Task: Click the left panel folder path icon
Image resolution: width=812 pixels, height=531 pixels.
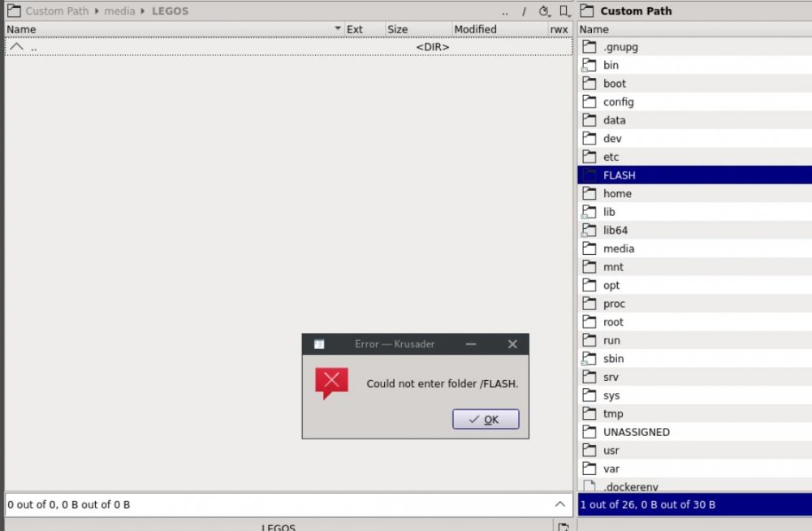Action: (x=14, y=11)
